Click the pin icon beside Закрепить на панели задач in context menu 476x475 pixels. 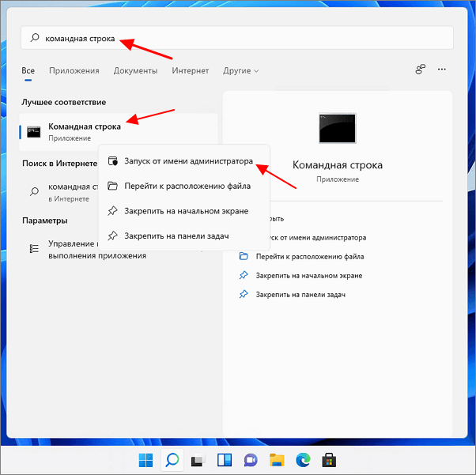112,236
